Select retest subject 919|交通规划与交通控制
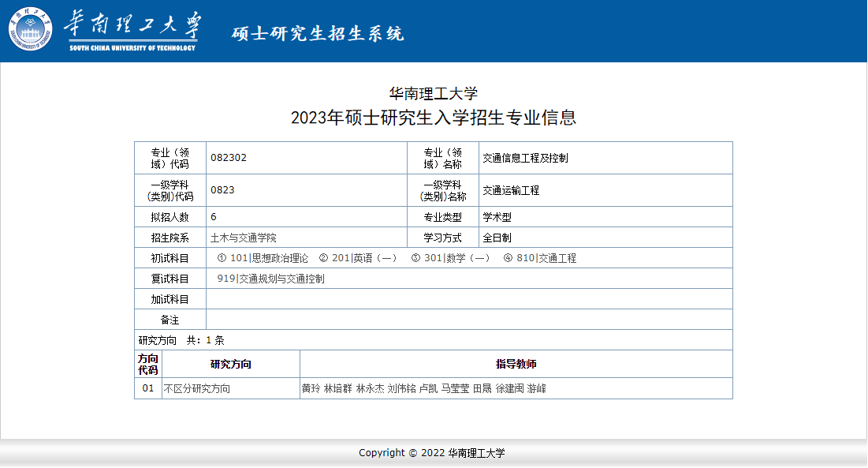The height and width of the screenshot is (468, 868). [x=270, y=279]
